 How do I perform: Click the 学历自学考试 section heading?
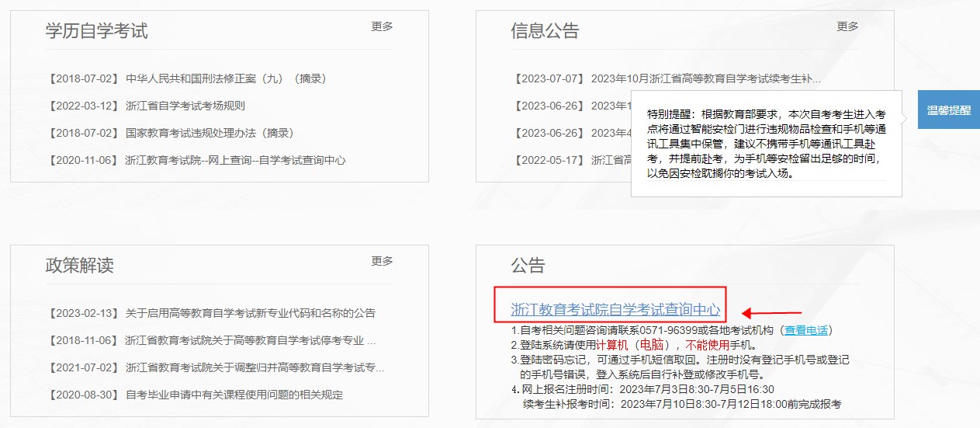click(96, 31)
